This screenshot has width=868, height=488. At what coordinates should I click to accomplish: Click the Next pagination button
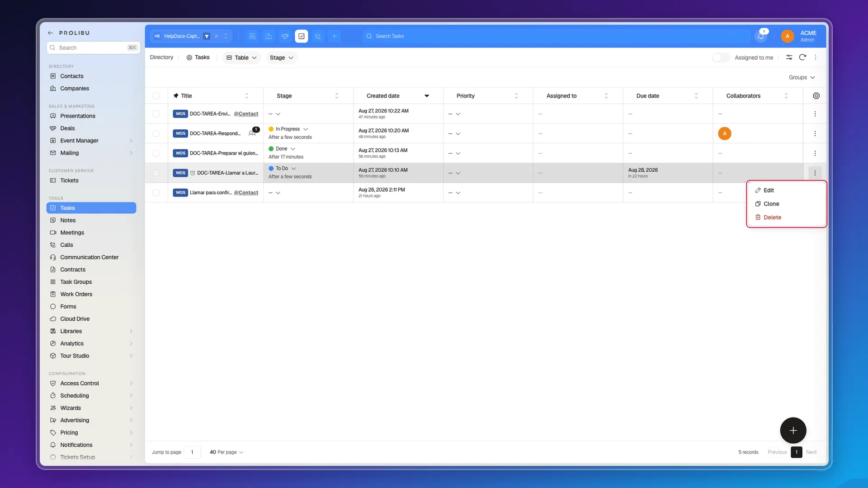811,452
